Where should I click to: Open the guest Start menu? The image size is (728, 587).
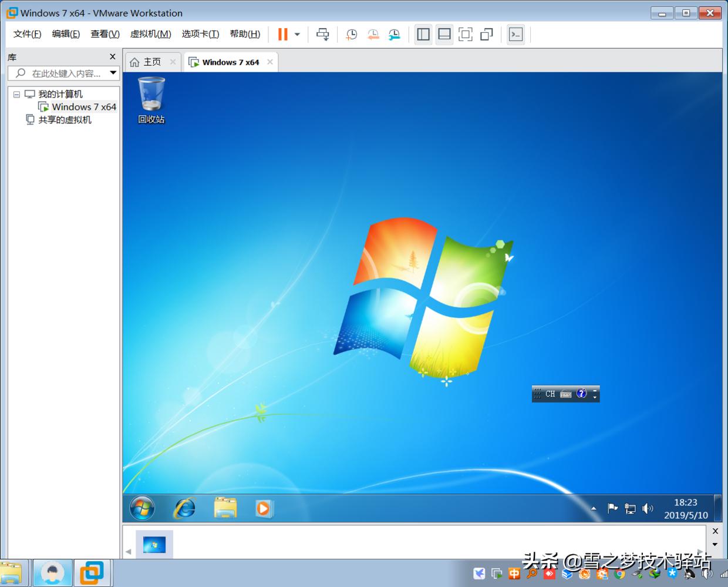click(141, 508)
